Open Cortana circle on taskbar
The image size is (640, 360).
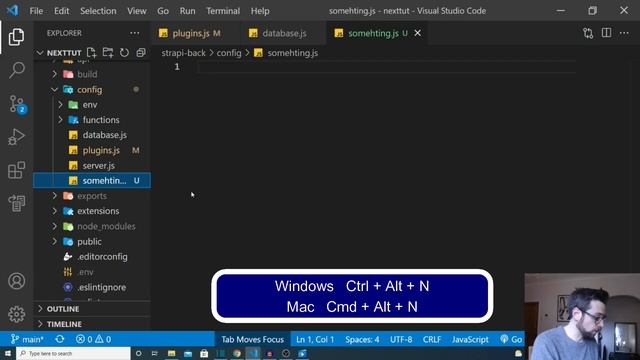(x=138, y=353)
